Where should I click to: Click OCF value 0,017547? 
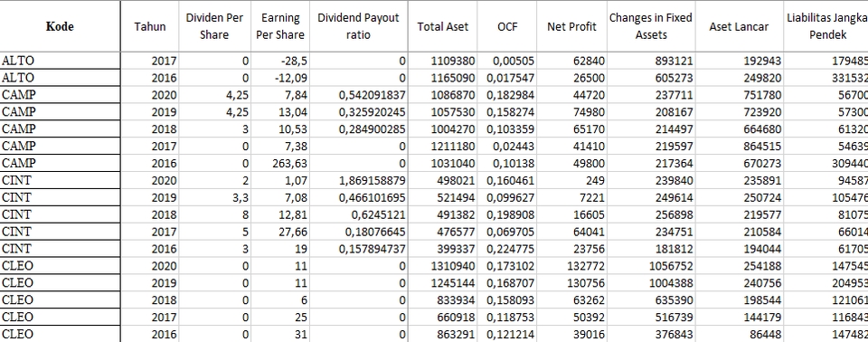507,78
